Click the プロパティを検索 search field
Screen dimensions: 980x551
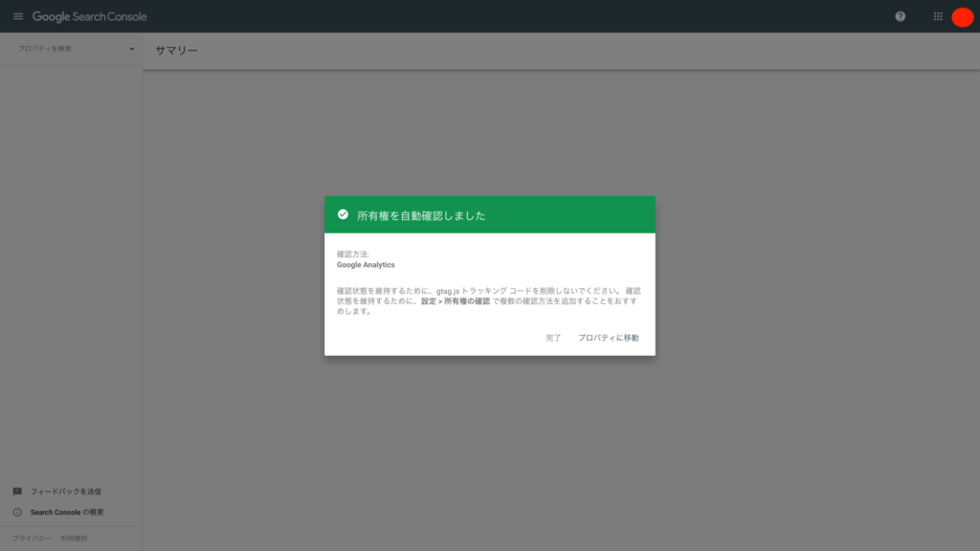click(x=71, y=49)
